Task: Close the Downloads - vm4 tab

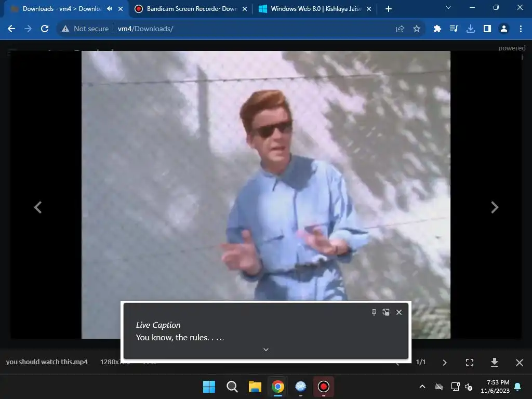Action: click(x=121, y=9)
